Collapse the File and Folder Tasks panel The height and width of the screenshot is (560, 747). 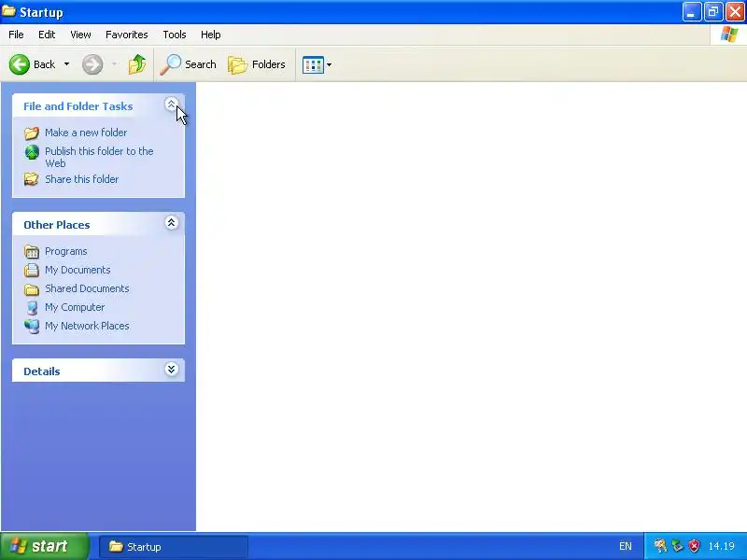[x=171, y=105]
